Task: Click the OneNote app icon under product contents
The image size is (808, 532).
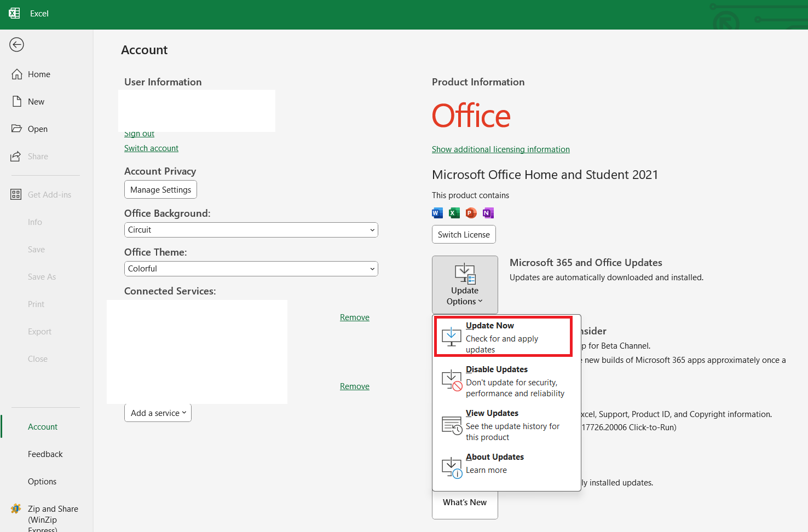Action: (488, 213)
